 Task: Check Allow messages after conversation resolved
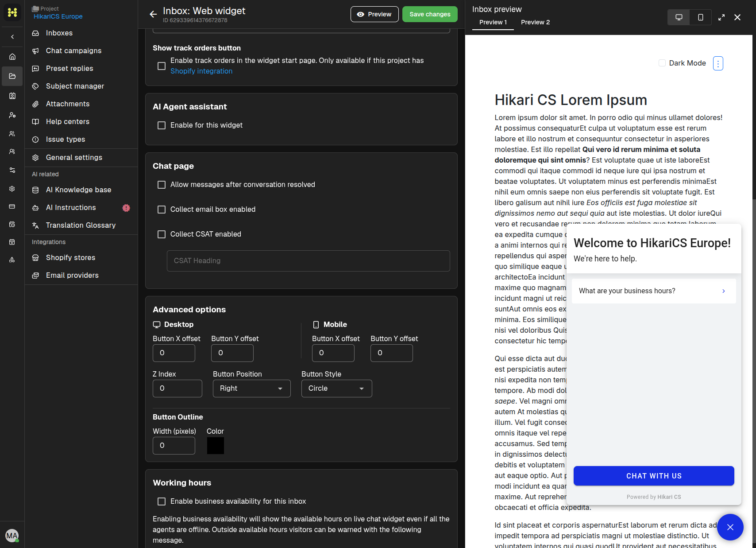point(162,185)
